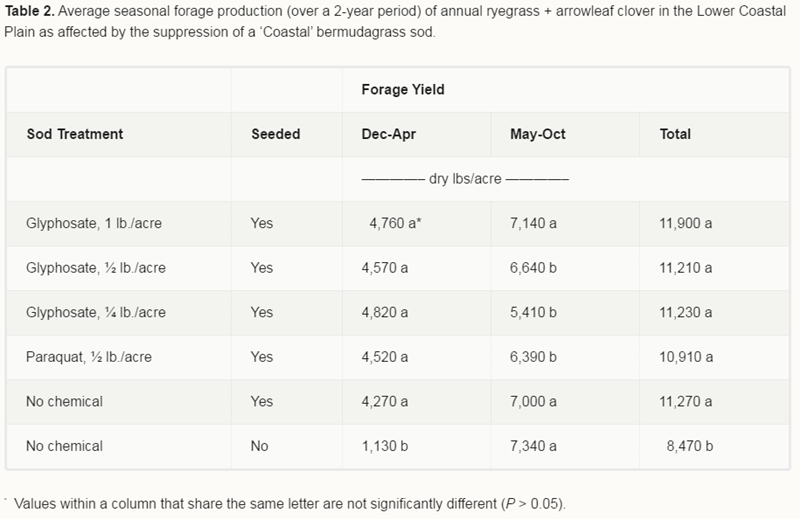This screenshot has width=800, height=519.
Task: Click the Seeded column header
Action: [x=276, y=134]
